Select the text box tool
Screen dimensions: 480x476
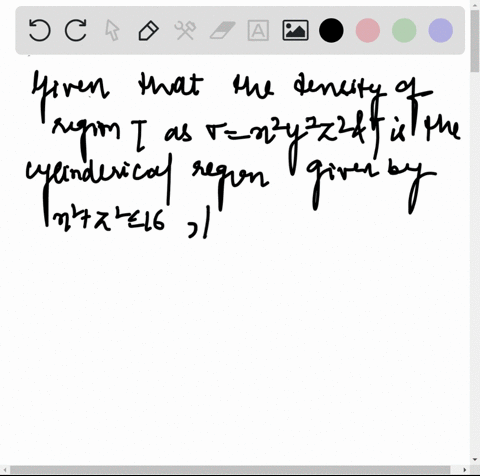pyautogui.click(x=258, y=31)
